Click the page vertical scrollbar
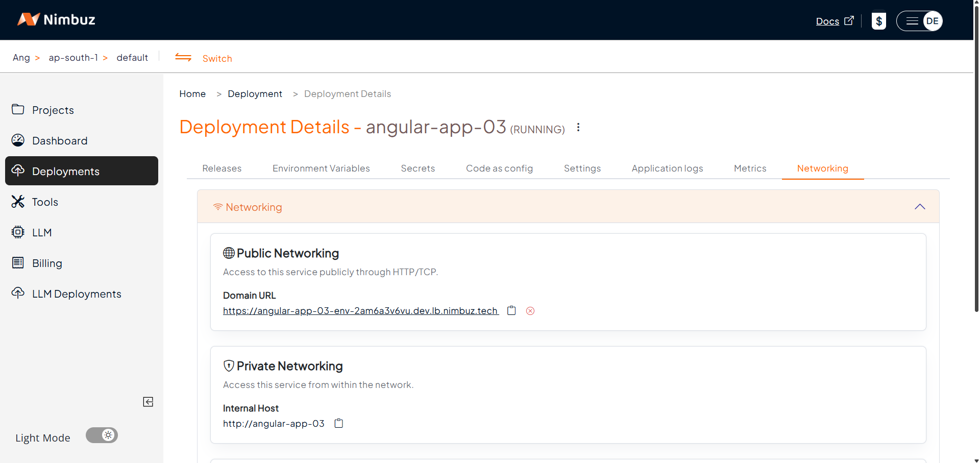 [976, 153]
